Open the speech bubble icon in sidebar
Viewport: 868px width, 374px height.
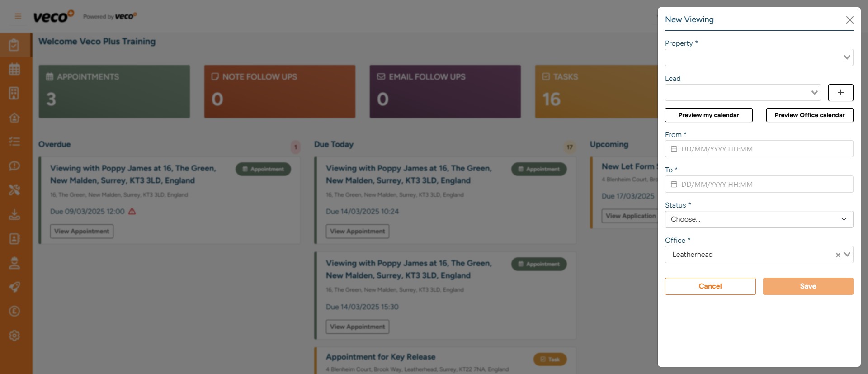coord(14,166)
